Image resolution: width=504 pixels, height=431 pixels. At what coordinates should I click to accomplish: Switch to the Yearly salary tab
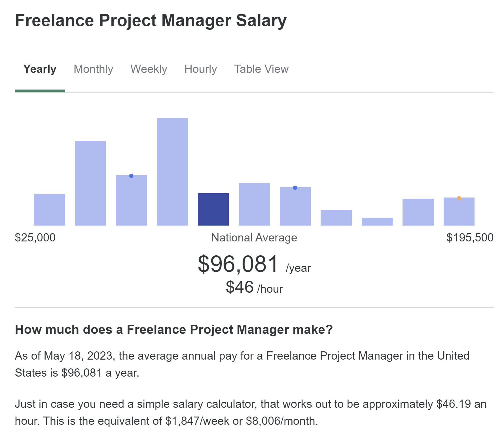click(x=40, y=69)
